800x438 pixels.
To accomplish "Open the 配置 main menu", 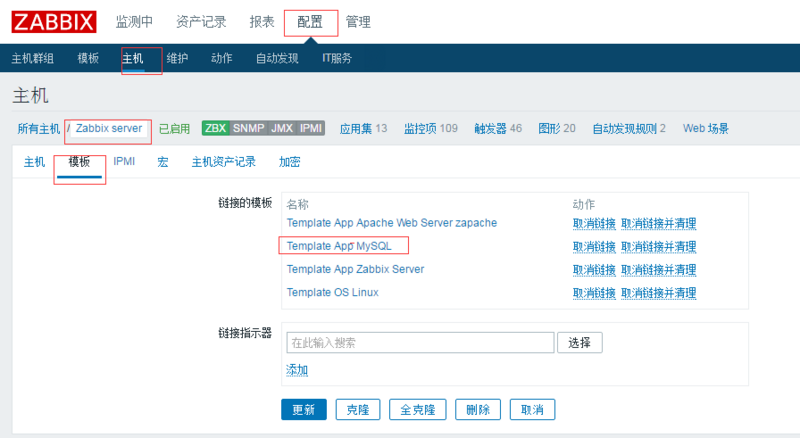I will (x=310, y=22).
